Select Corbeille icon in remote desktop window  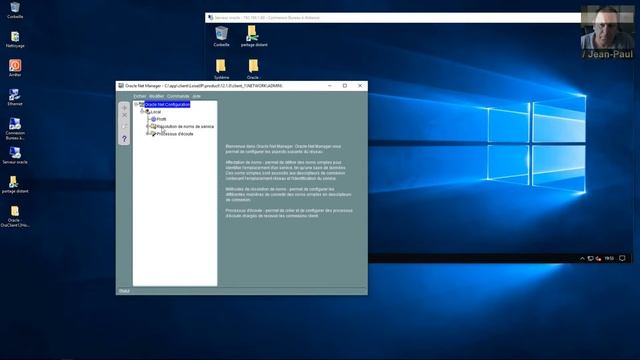tap(222, 36)
